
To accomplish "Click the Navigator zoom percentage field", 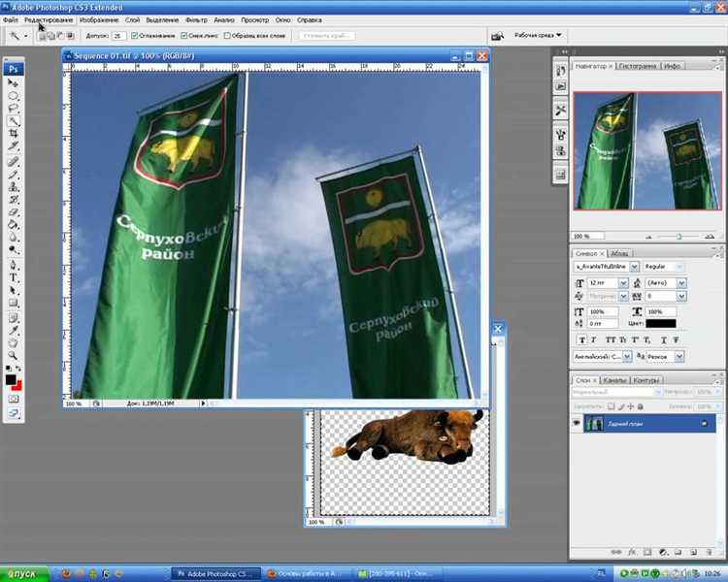I will (x=581, y=236).
